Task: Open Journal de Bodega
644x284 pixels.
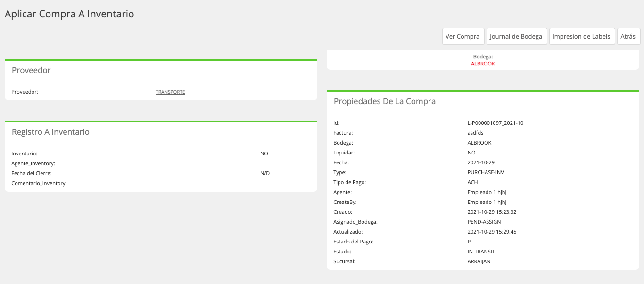Action: (516, 36)
